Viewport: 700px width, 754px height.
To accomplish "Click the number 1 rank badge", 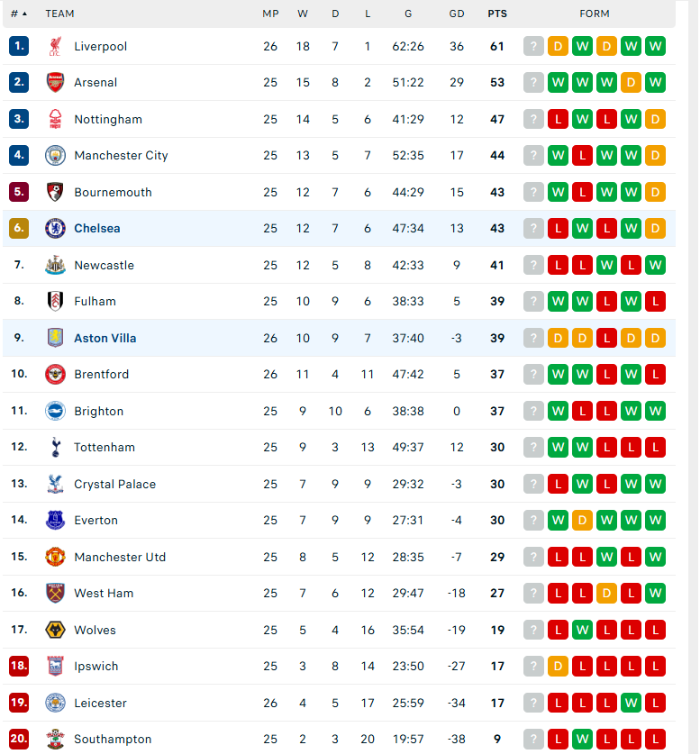I will pyautogui.click(x=19, y=46).
